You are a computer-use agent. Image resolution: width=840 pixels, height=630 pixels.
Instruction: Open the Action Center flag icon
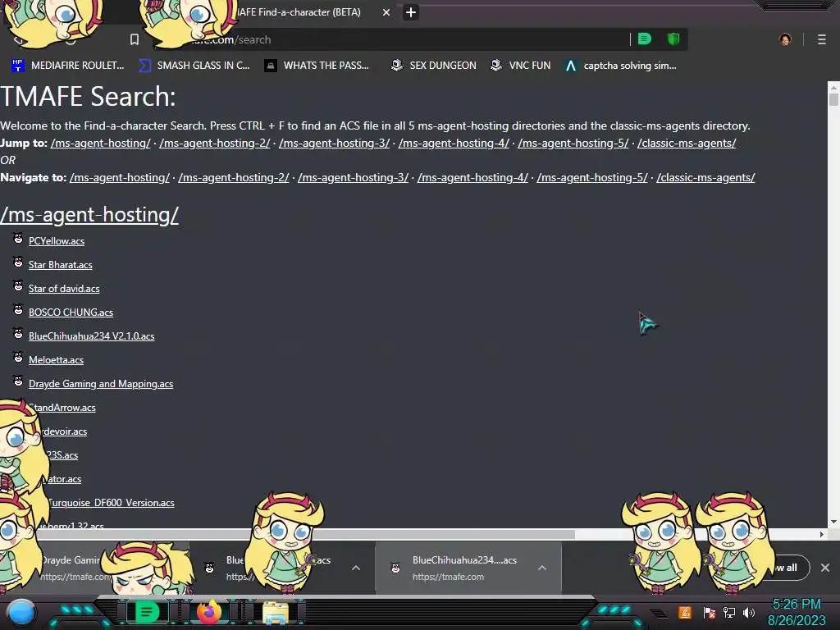pyautogui.click(x=710, y=612)
